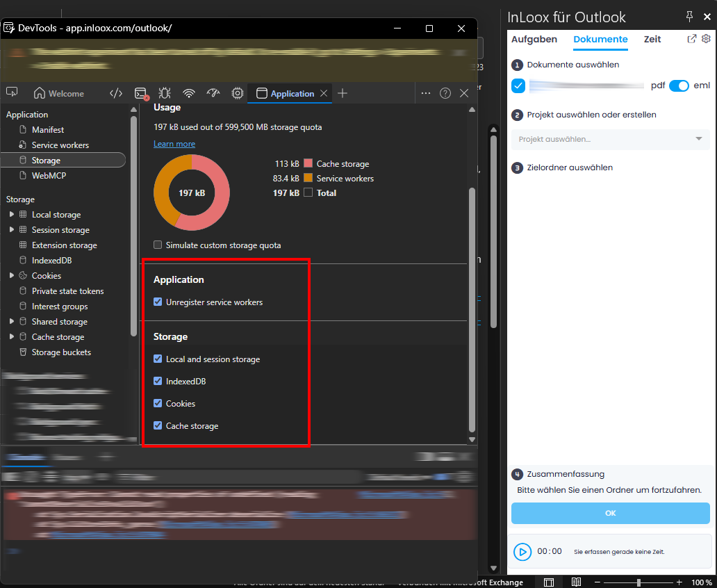Click the Cache storage pink color swatch
717x588 pixels.
308,163
